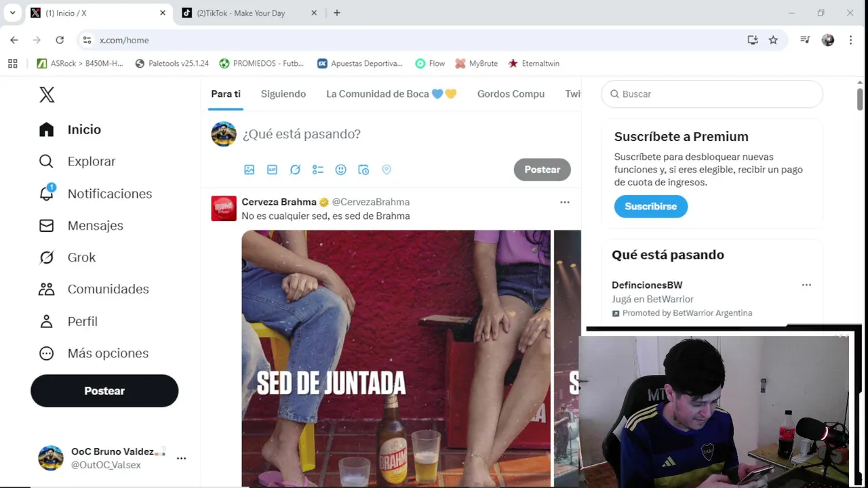Open Comunidades section
The image size is (868, 488).
(94, 289)
